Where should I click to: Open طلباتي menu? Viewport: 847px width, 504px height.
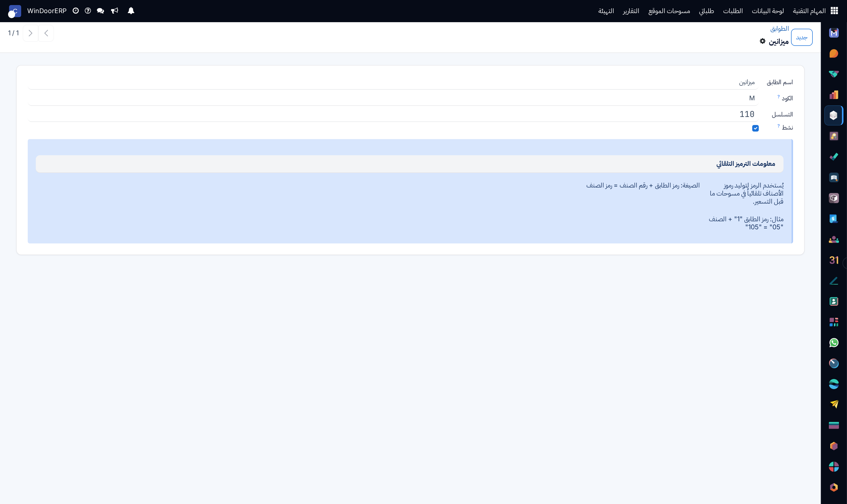tap(706, 11)
